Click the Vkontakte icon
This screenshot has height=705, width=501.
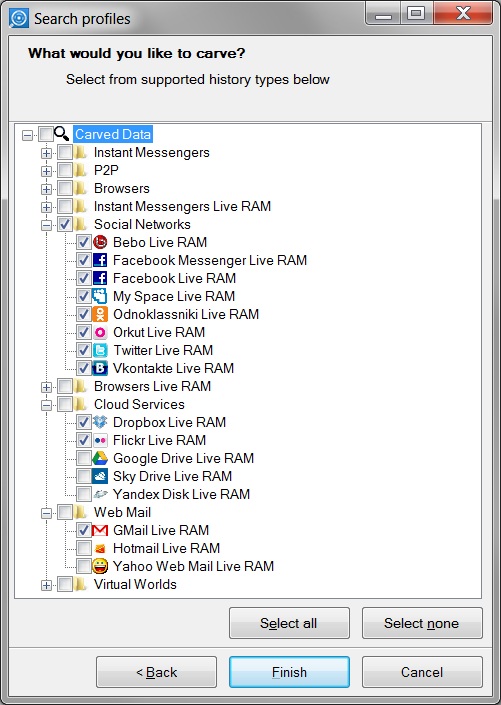(x=100, y=368)
